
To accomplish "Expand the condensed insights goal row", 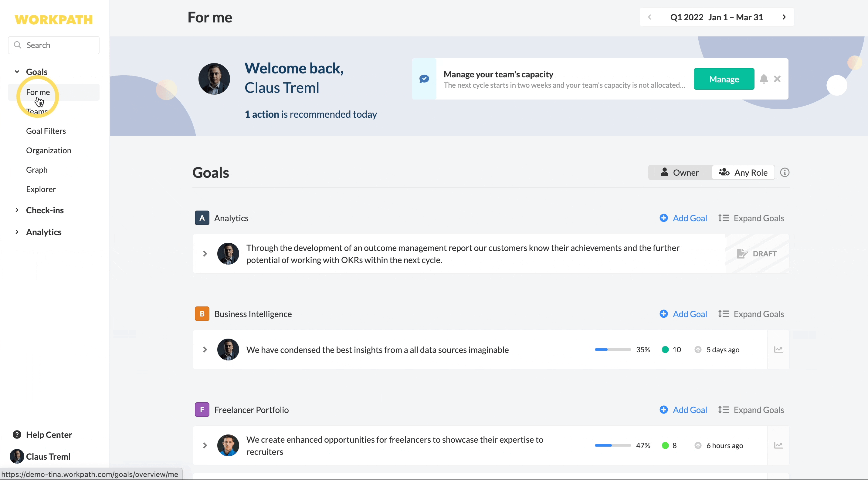I will (205, 349).
